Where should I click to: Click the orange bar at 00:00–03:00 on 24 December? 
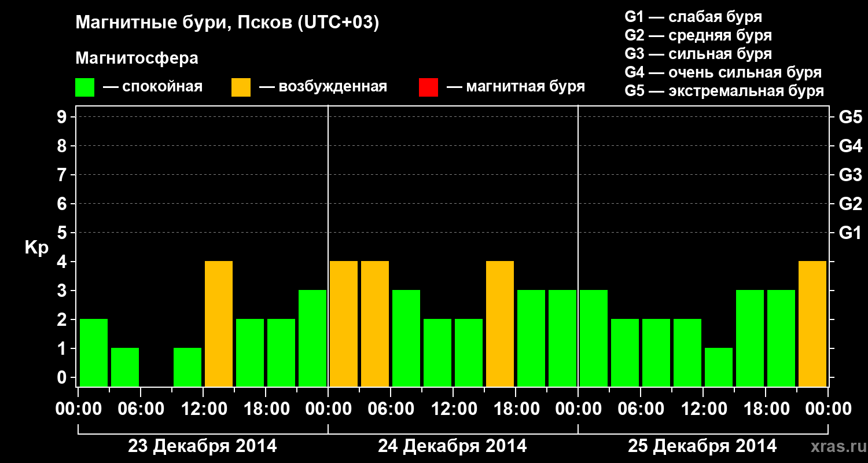pos(344,324)
